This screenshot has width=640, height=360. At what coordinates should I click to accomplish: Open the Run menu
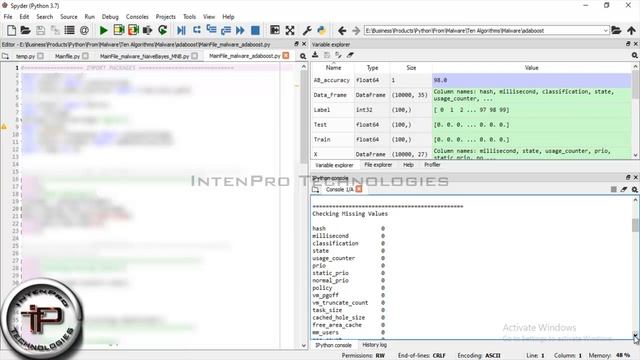pos(89,17)
